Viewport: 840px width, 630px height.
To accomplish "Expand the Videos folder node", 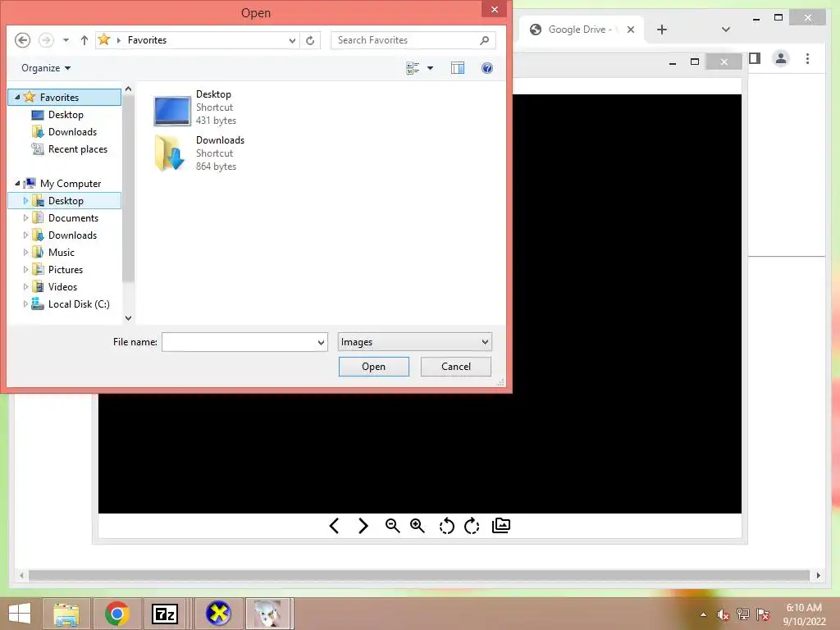I will pos(25,286).
